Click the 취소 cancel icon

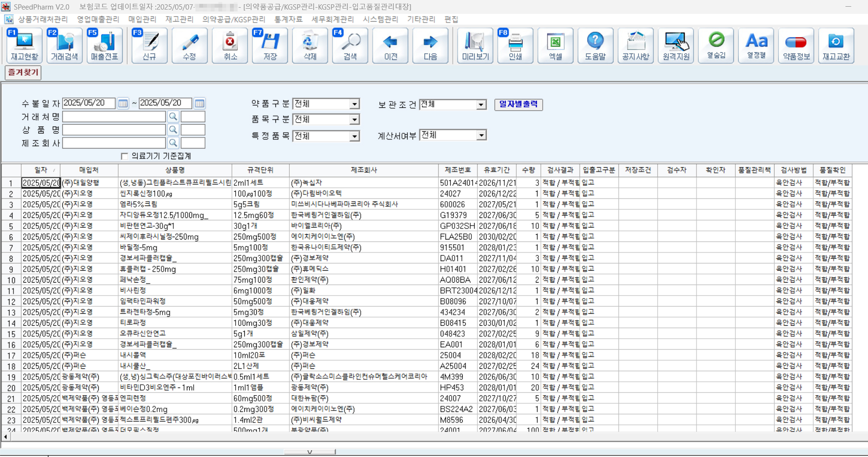tap(230, 46)
